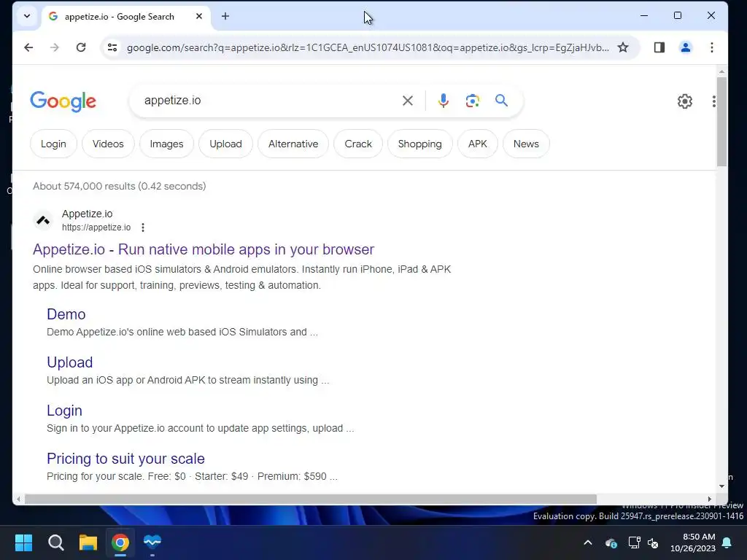The image size is (747, 560).
Task: Switch to the Videos filter
Action: (x=108, y=144)
